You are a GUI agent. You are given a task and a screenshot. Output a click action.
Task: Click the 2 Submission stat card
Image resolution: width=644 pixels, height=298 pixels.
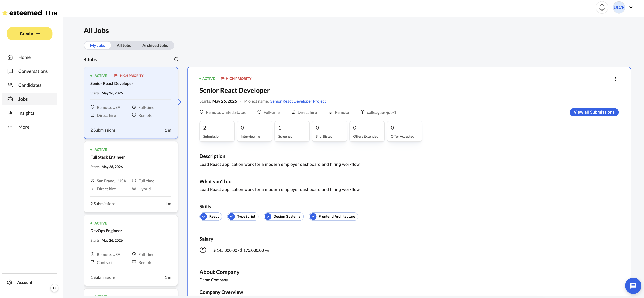(217, 131)
